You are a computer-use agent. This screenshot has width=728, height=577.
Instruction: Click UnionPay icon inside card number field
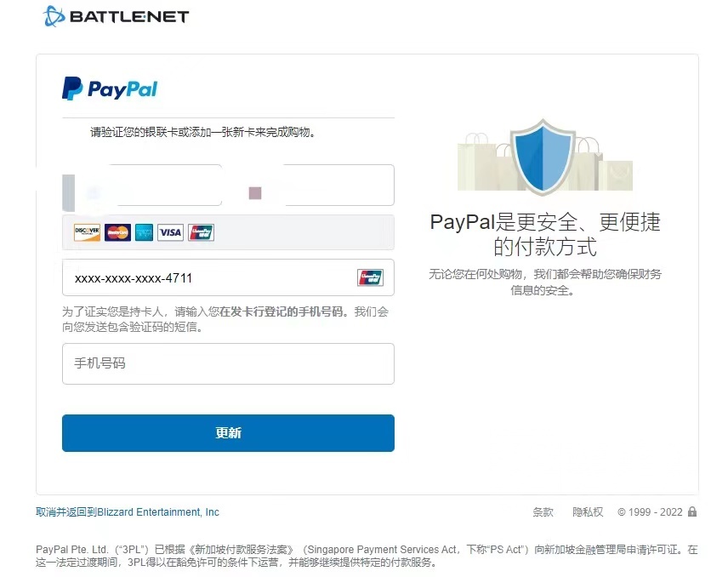pyautogui.click(x=370, y=277)
